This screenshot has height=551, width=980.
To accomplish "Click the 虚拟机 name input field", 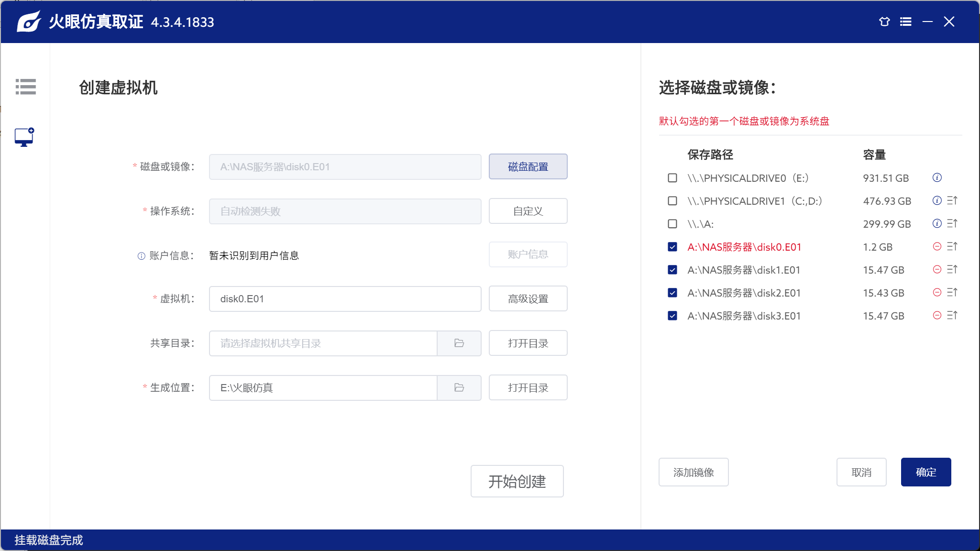I will pos(344,299).
